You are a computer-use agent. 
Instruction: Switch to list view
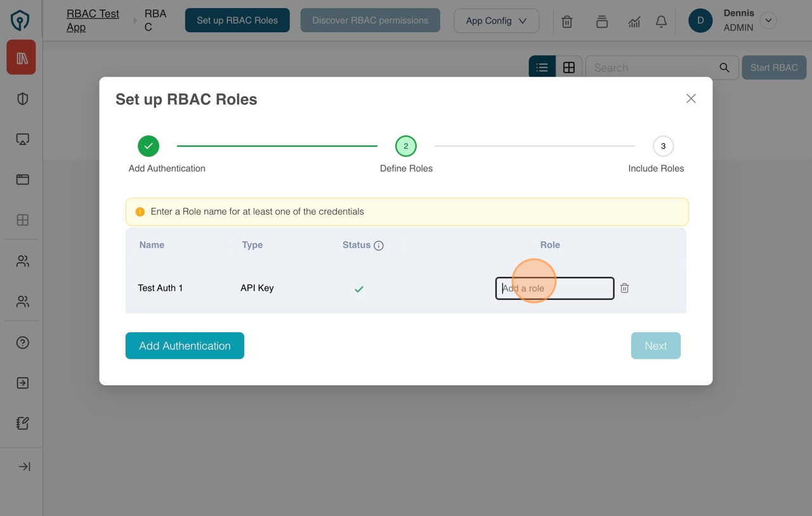542,67
